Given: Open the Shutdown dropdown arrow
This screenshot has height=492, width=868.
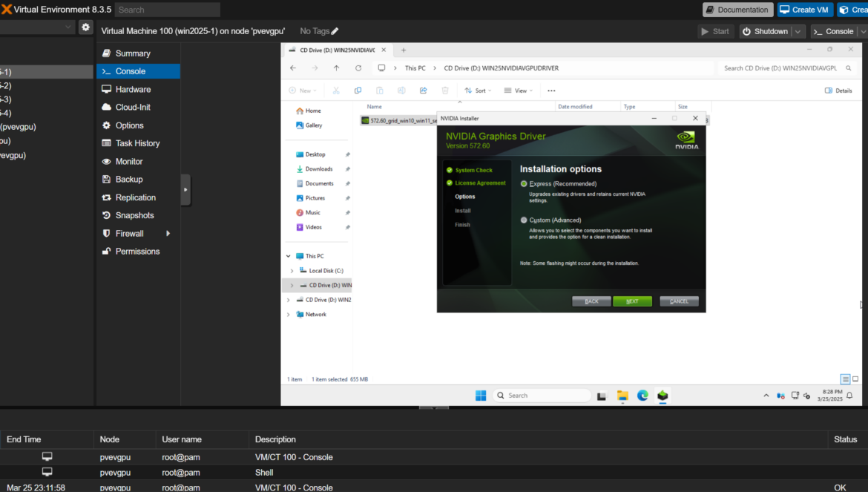Looking at the screenshot, I should 798,32.
